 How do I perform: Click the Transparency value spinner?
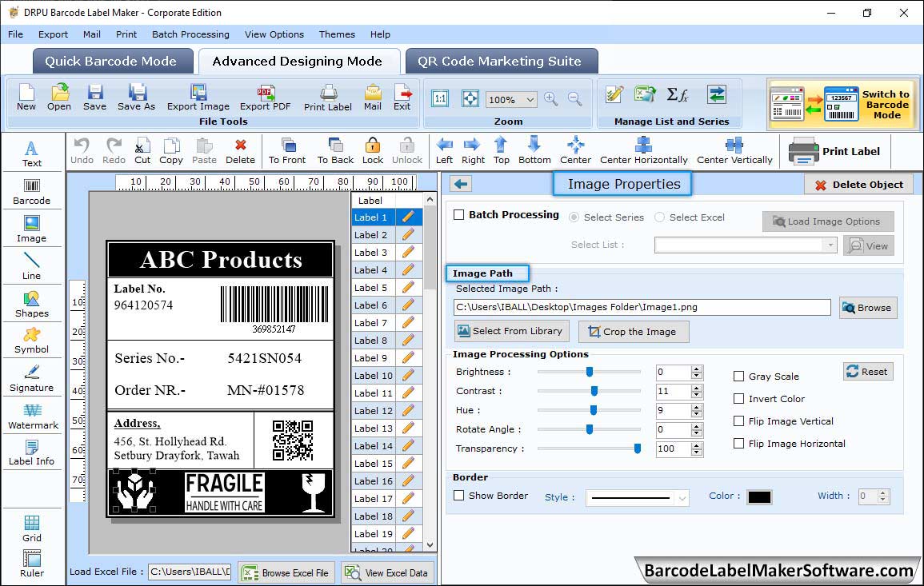tap(697, 448)
